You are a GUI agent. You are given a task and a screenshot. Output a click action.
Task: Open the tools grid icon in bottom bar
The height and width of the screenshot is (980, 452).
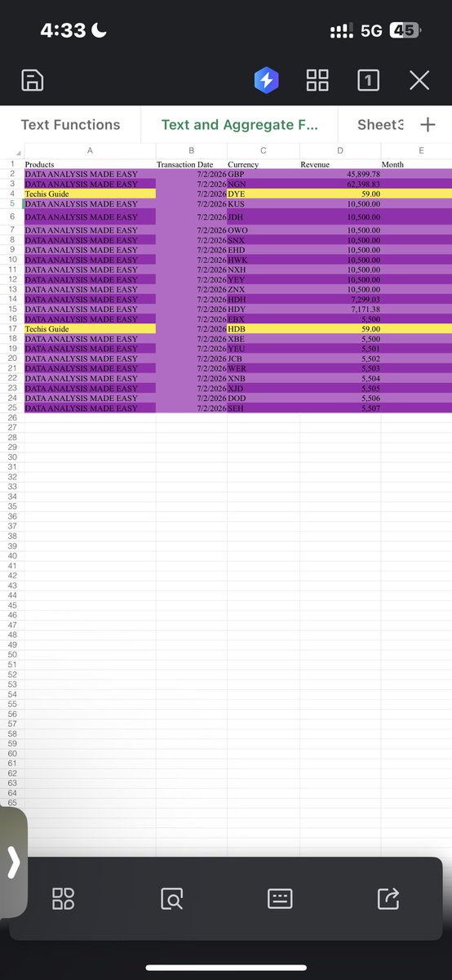coord(63,899)
